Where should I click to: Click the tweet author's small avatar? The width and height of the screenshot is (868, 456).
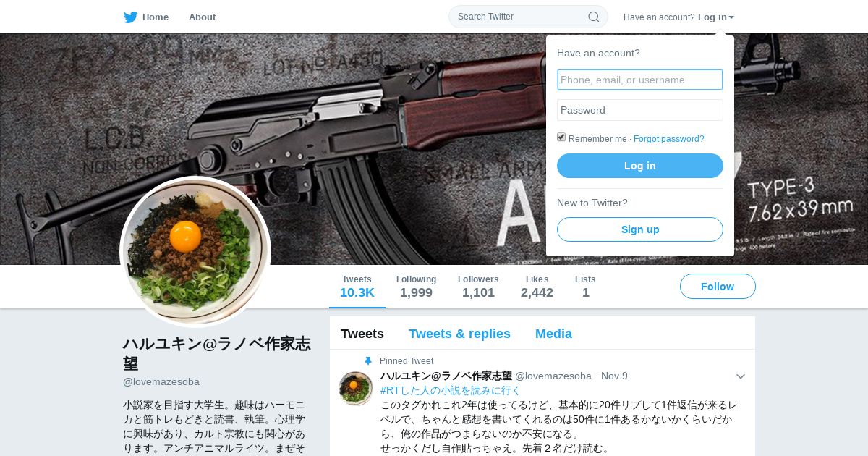click(356, 389)
